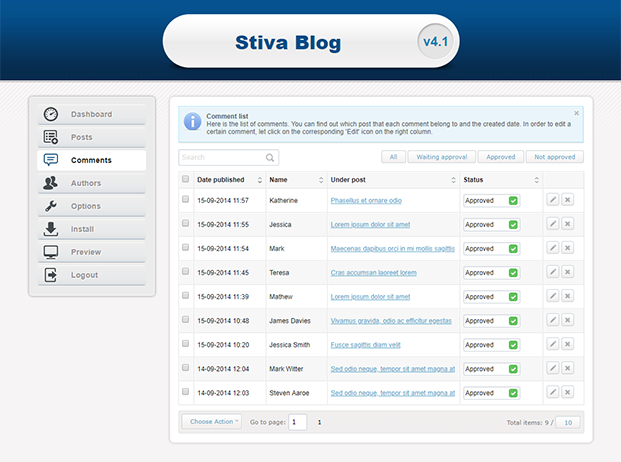621x462 pixels.
Task: Check the row for Katherine's comment
Action: pyautogui.click(x=185, y=199)
